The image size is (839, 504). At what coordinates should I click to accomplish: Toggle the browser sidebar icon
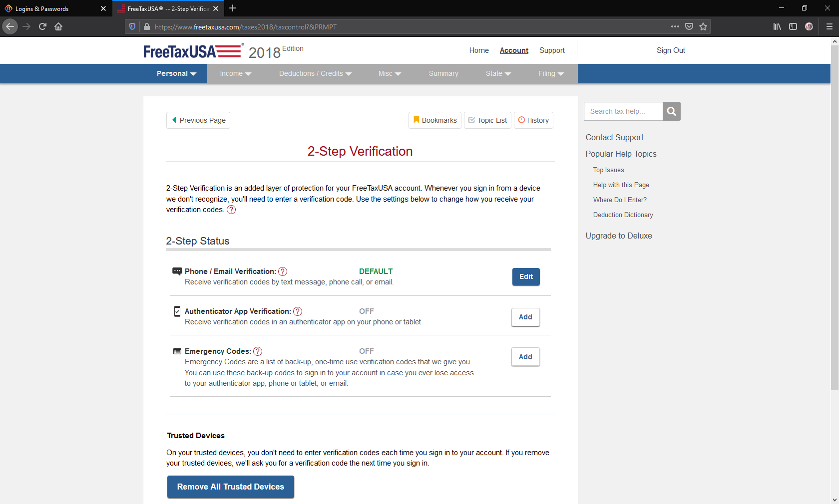[x=793, y=26]
